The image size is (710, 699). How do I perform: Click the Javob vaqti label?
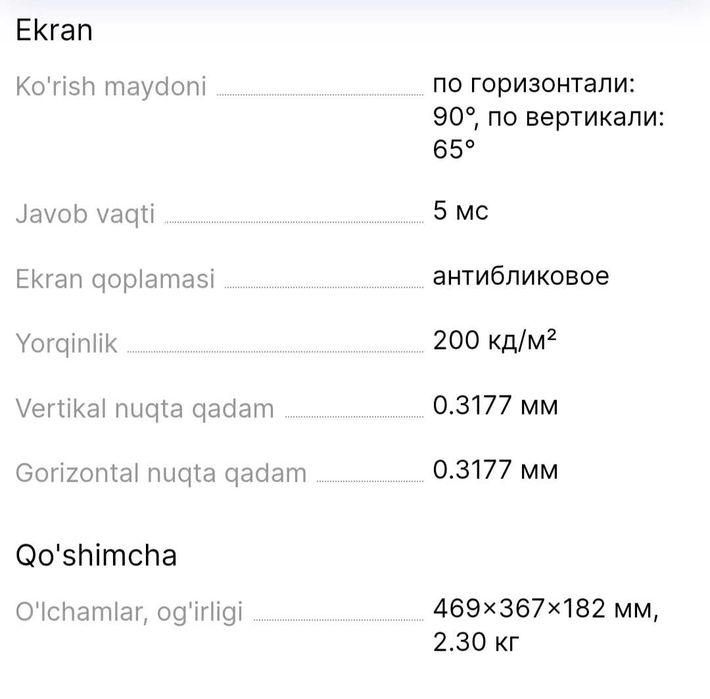pos(85,214)
